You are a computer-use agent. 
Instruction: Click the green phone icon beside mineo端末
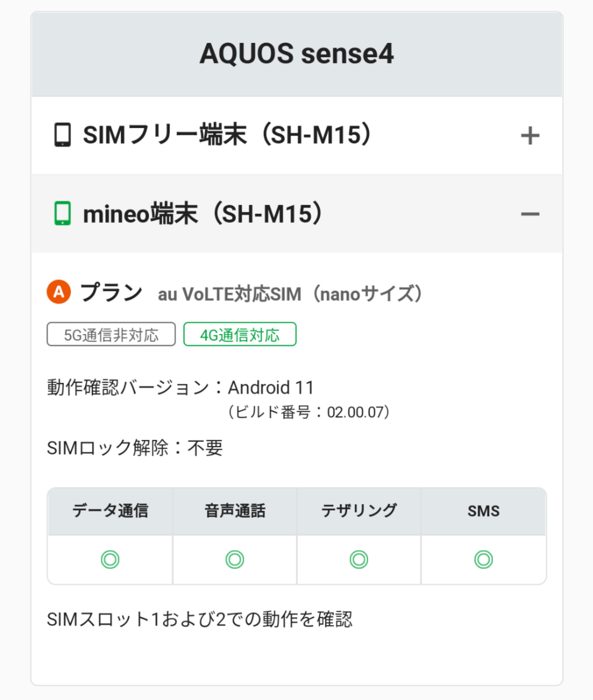pos(63,213)
